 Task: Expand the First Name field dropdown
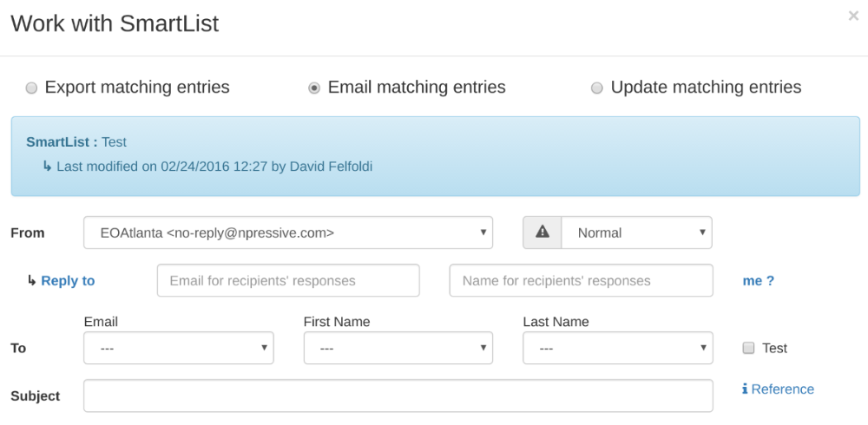point(398,348)
